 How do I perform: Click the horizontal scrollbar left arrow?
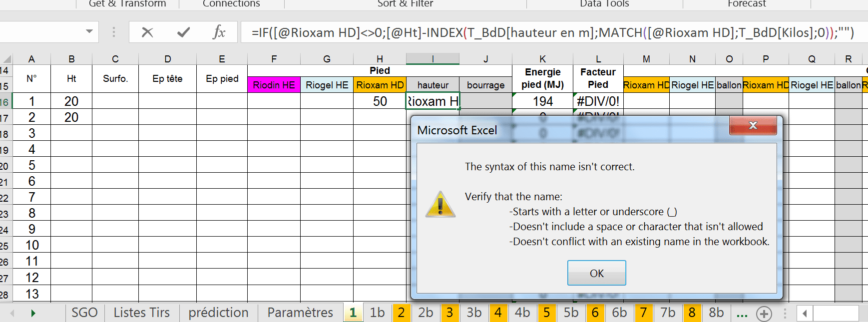pyautogui.click(x=805, y=314)
